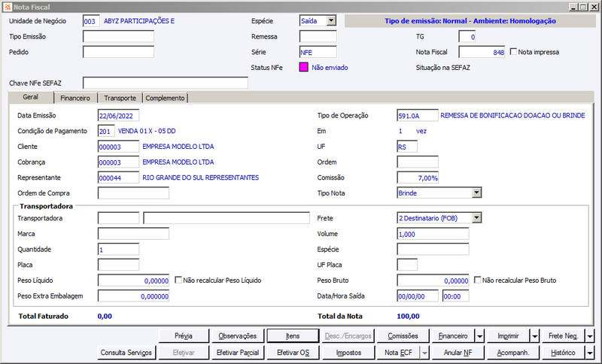
Task: Focus the Unidade de Negócio code field
Action: (91, 21)
